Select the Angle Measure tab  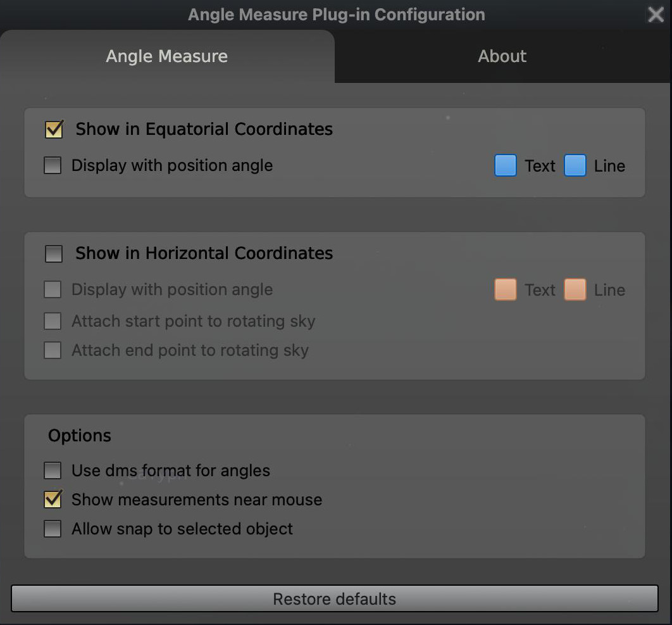click(x=166, y=56)
